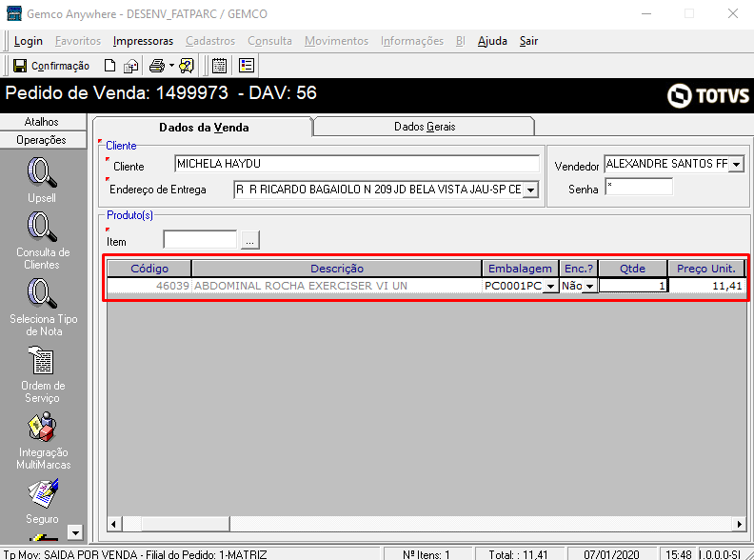Click the 15:48 time in status bar

678,554
